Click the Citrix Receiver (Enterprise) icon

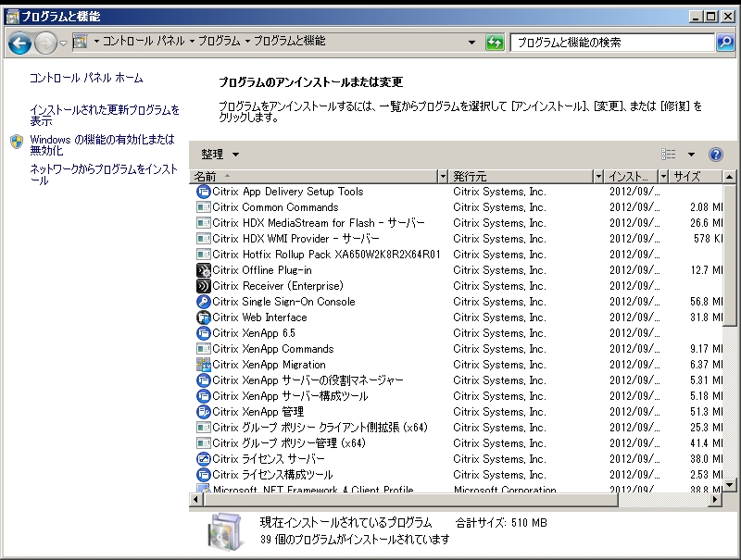click(204, 286)
